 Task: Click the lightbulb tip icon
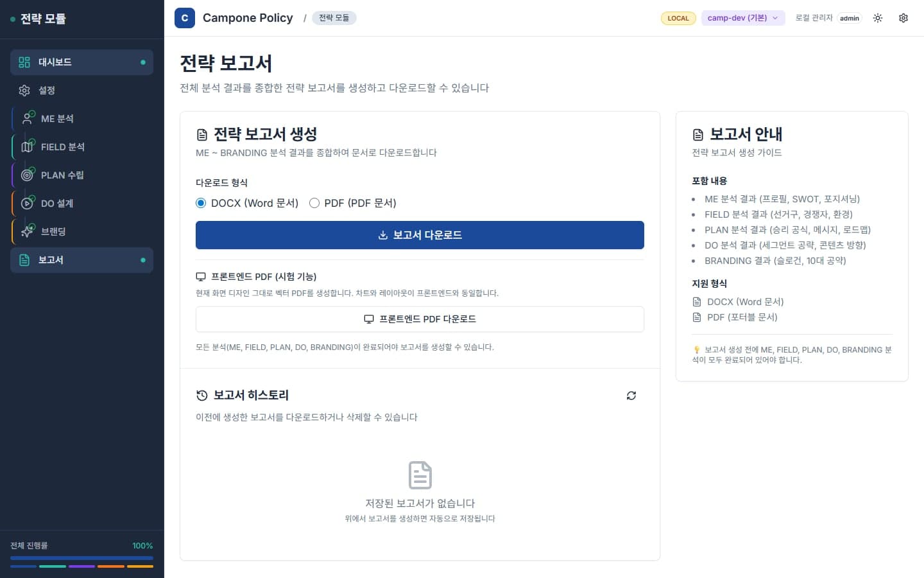(696, 350)
